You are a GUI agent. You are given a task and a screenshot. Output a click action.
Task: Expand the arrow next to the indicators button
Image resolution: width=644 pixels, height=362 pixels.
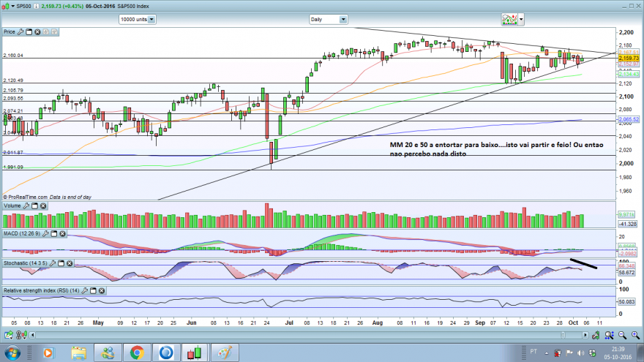click(521, 19)
